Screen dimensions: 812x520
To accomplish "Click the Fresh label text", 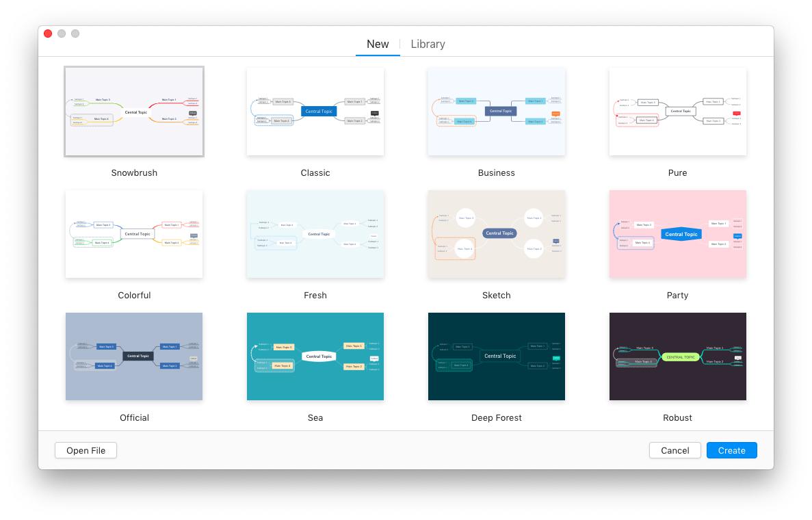I will [x=315, y=295].
